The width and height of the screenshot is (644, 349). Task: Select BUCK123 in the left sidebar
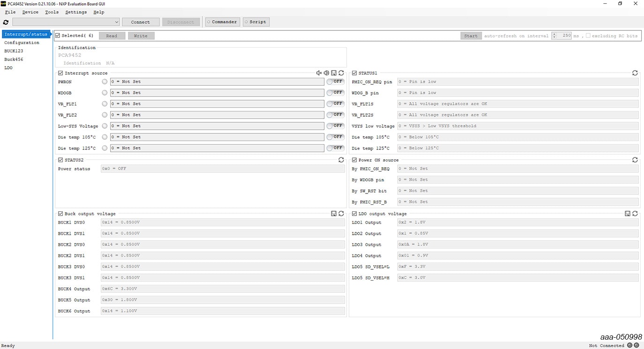[14, 51]
